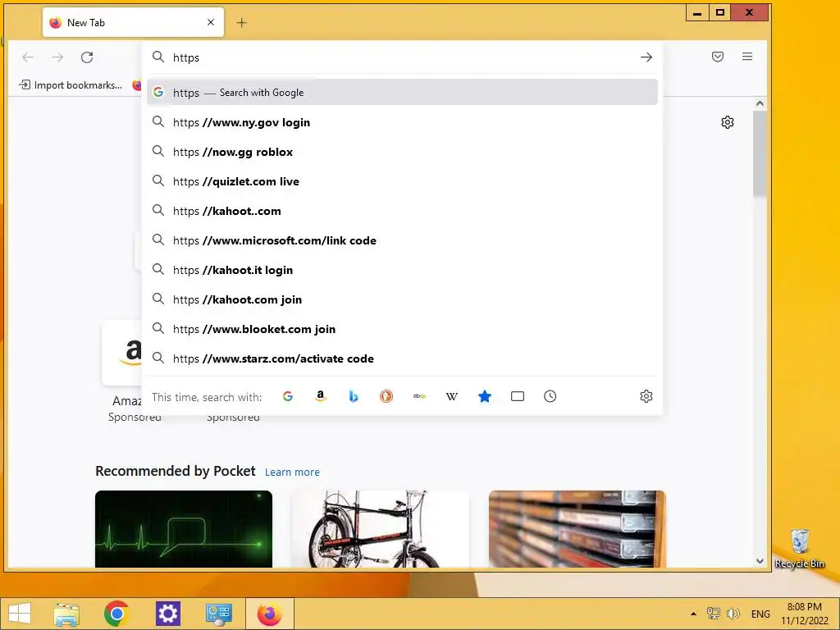840x630 pixels.
Task: Open the green heartbeat Pocket article thumbnail
Action: click(x=184, y=529)
